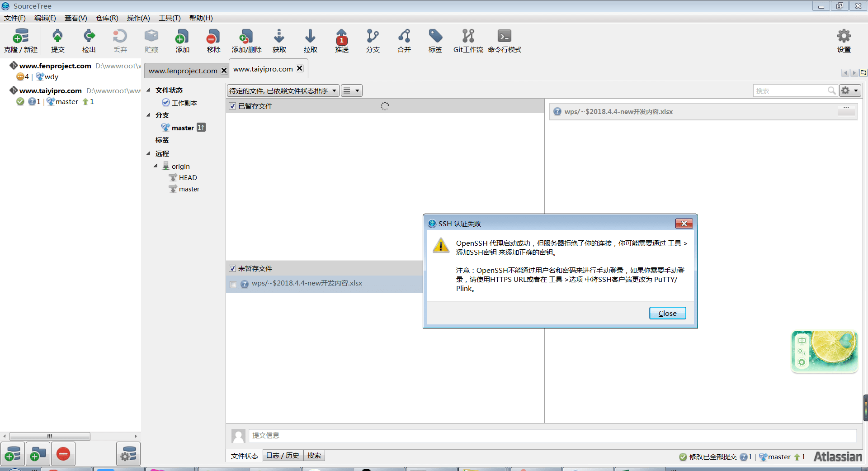The height and width of the screenshot is (471, 868).
Task: Launch 命令行模式 terminal icon
Action: point(504,41)
